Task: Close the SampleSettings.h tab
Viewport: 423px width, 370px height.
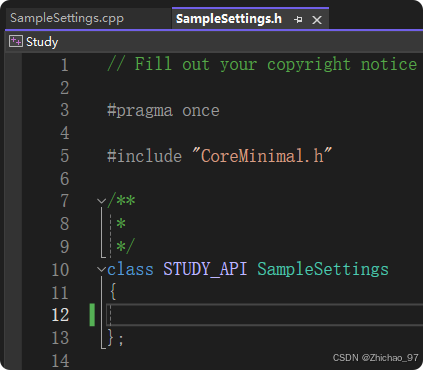Action: tap(317, 20)
